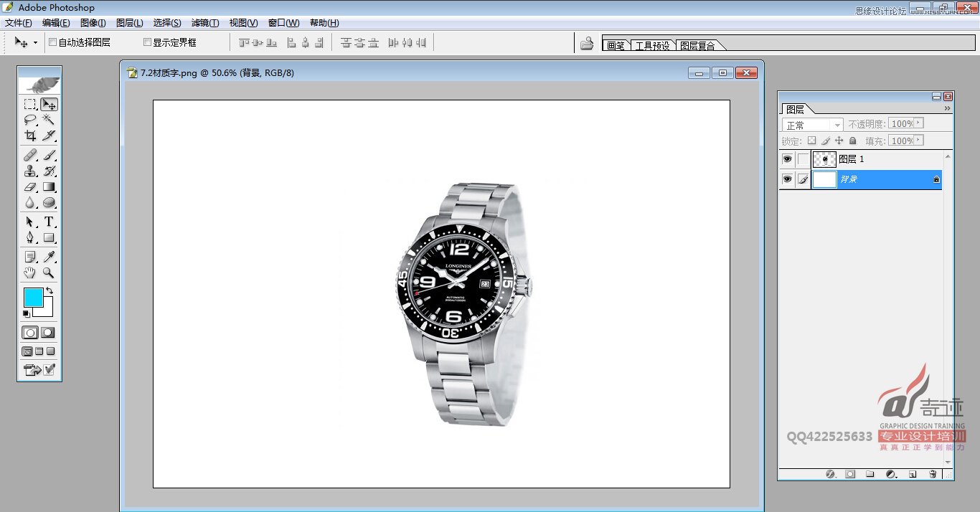This screenshot has height=512, width=980.
Task: Open the 图层(L) menu
Action: (129, 23)
